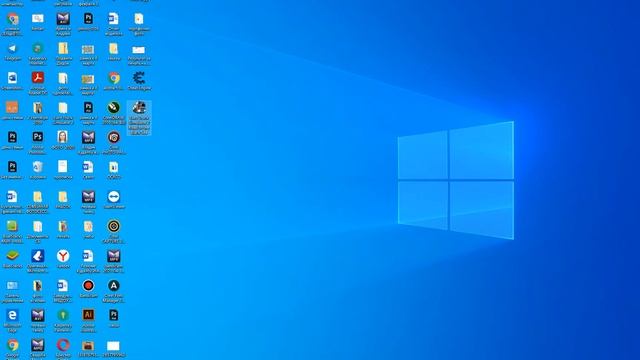This screenshot has height=360, width=640.
Task: Open the Recycle Bin icon
Action: pos(38,167)
